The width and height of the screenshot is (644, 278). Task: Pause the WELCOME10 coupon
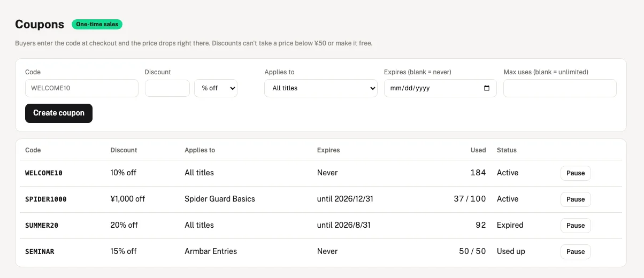tap(576, 173)
